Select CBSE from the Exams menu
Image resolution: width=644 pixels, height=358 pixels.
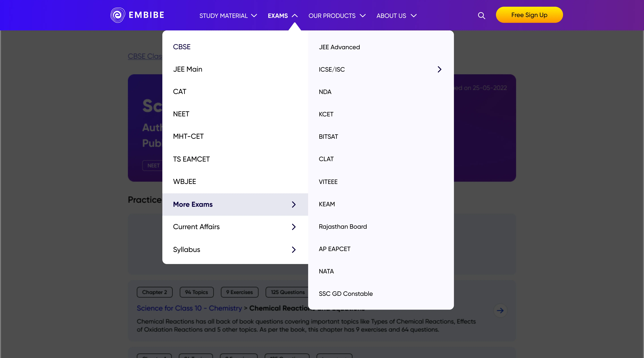182,47
